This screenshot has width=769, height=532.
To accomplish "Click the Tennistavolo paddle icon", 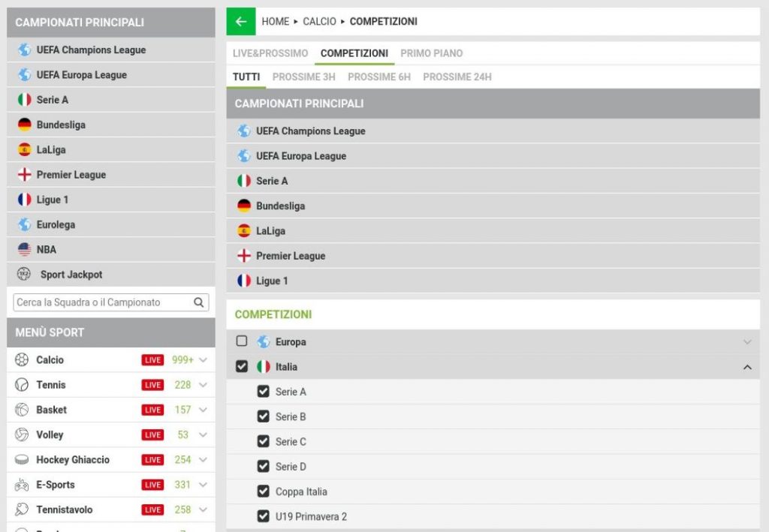I will pyautogui.click(x=22, y=509).
